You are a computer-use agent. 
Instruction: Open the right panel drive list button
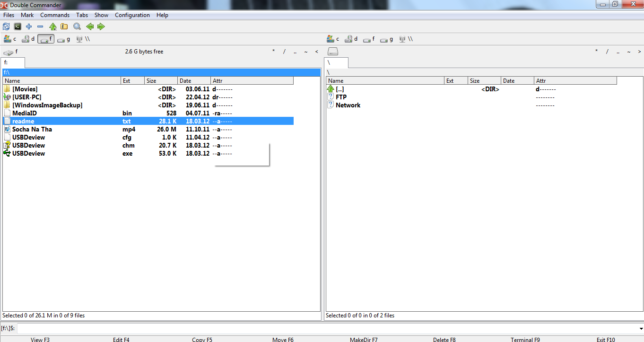333,52
